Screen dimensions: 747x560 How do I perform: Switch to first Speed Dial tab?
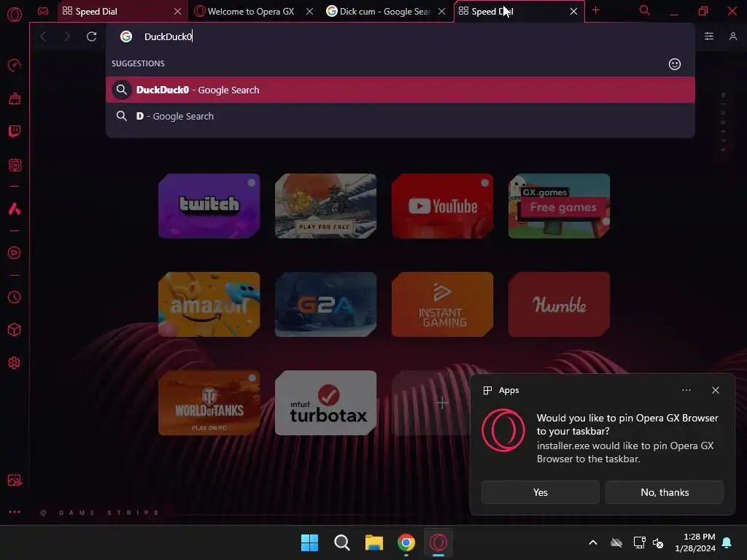coord(117,11)
